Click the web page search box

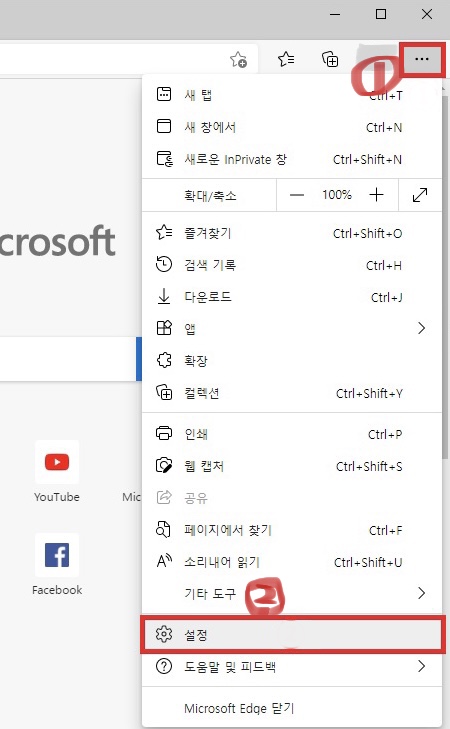(x=68, y=359)
